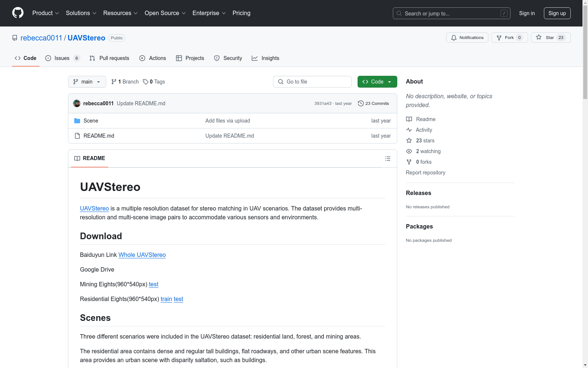The image size is (588, 368).
Task: Select the README tab heading
Action: click(90, 158)
